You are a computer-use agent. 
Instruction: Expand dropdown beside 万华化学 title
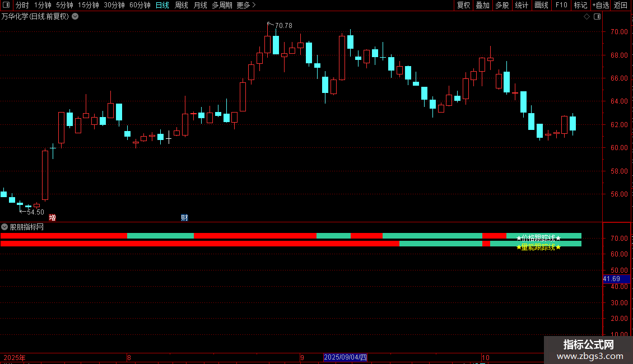(x=75, y=17)
